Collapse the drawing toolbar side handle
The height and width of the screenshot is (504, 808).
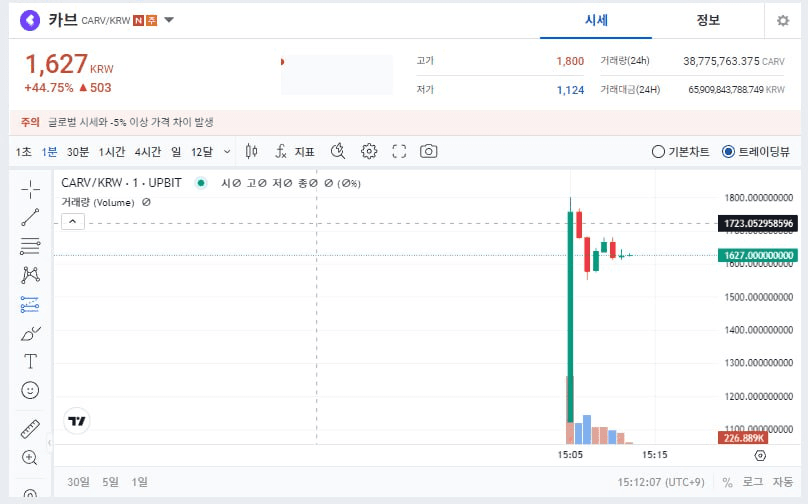point(49,443)
